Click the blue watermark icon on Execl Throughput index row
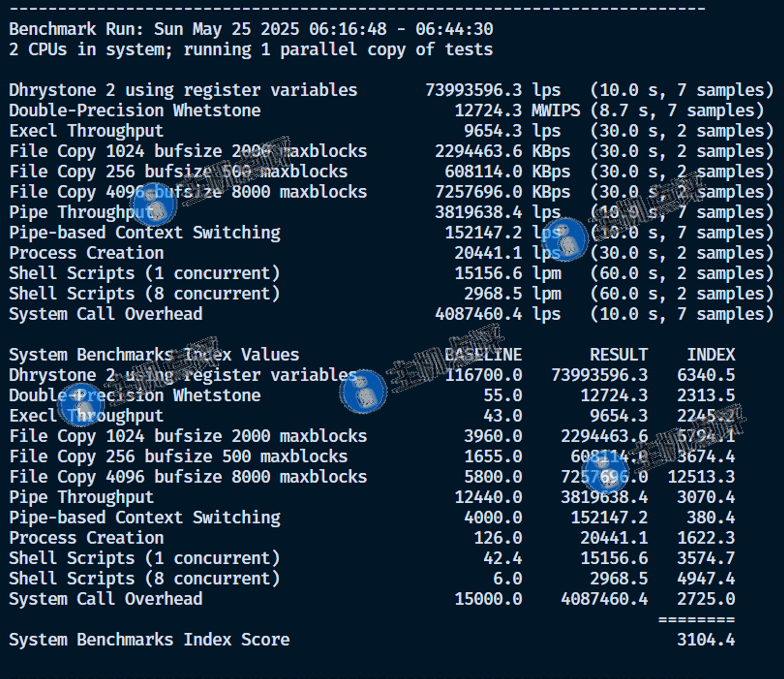Screen dimensions: 784x679 [78, 407]
